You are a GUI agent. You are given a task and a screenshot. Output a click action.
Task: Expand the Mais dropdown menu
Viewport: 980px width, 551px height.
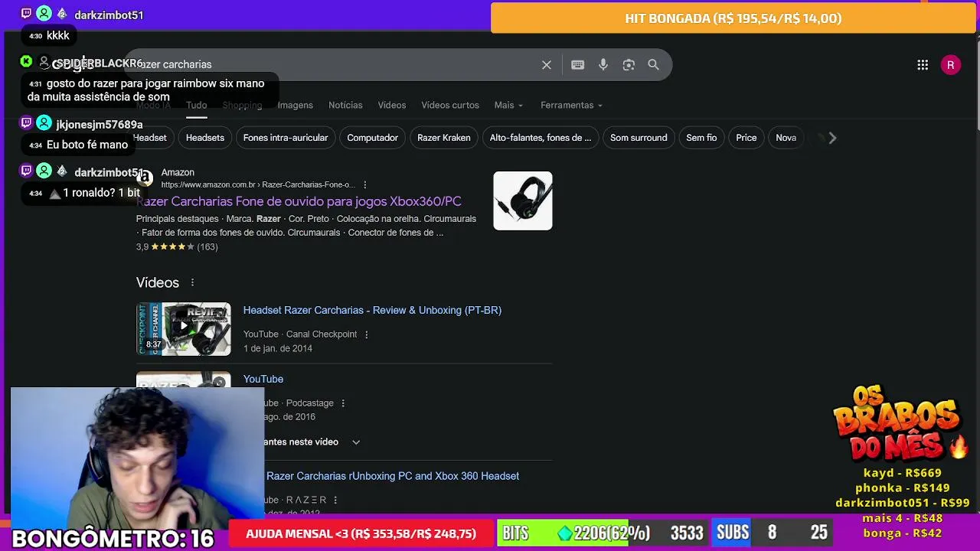click(508, 105)
